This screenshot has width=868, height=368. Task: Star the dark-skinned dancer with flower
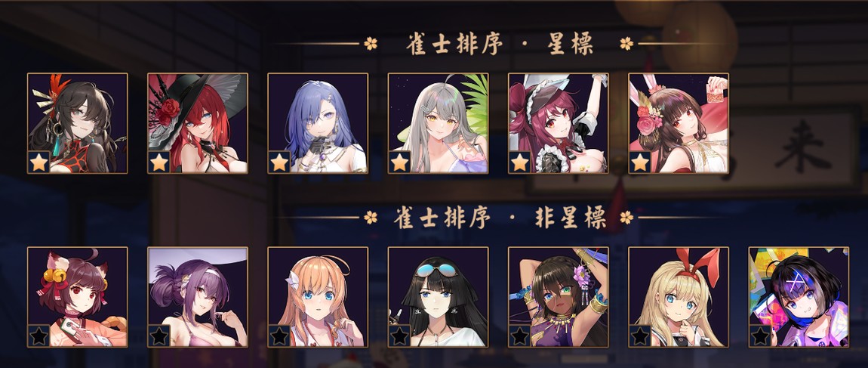(520, 336)
